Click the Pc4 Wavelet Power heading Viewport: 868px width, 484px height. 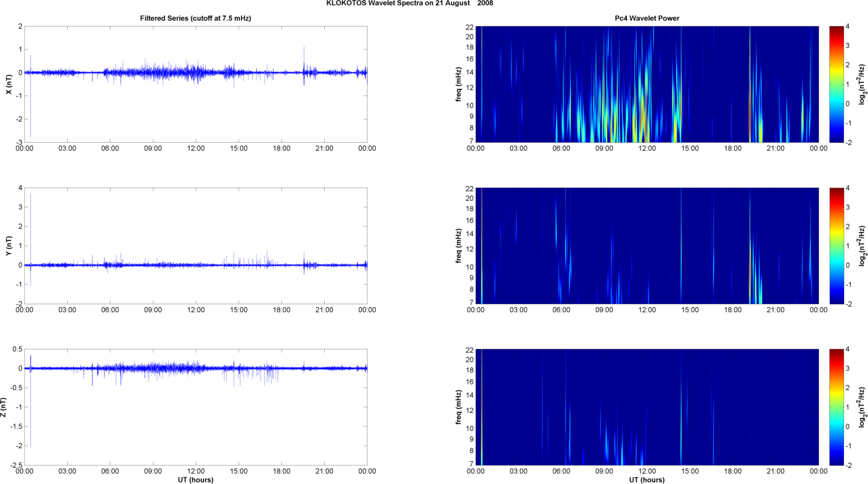coord(647,18)
